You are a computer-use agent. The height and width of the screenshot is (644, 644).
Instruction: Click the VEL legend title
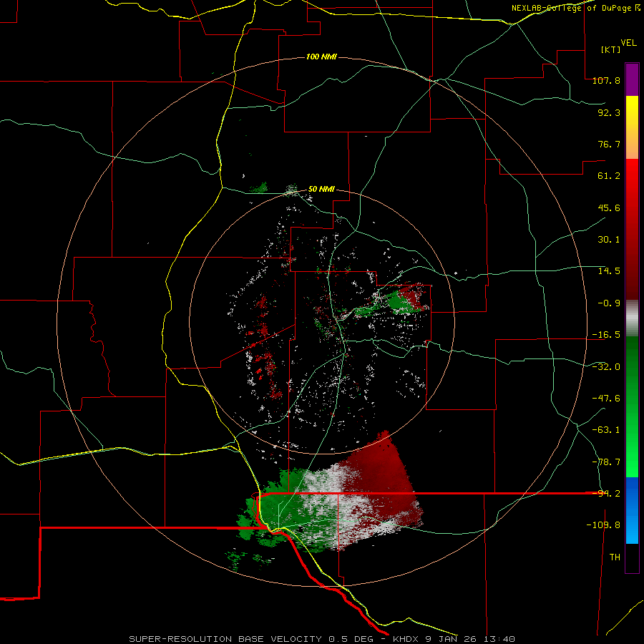[628, 43]
